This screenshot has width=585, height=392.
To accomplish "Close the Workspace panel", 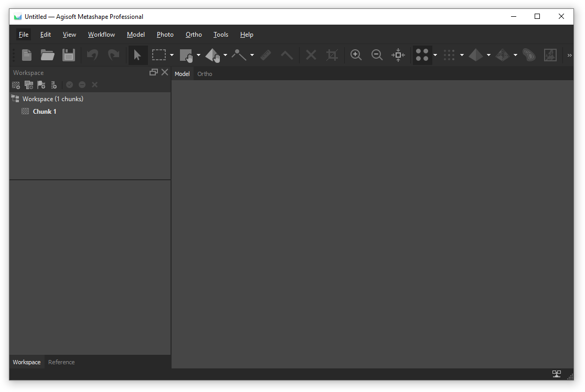I will pos(165,72).
